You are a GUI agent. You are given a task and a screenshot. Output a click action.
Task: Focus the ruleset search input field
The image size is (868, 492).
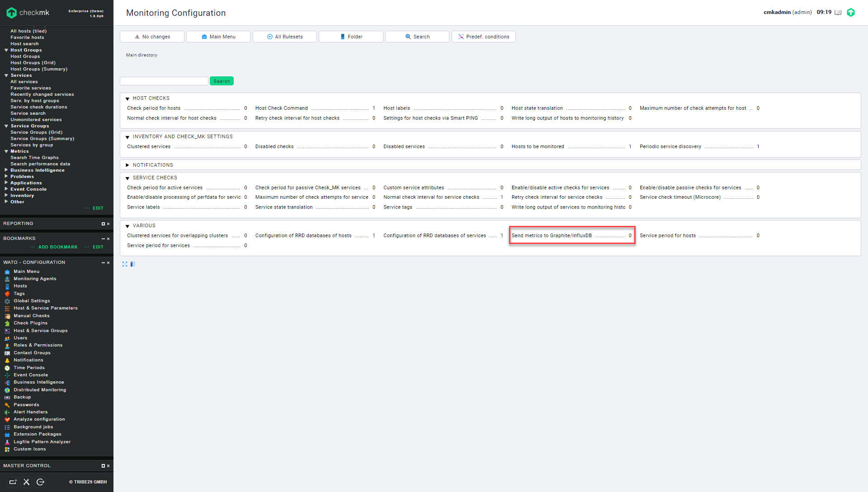coord(164,81)
